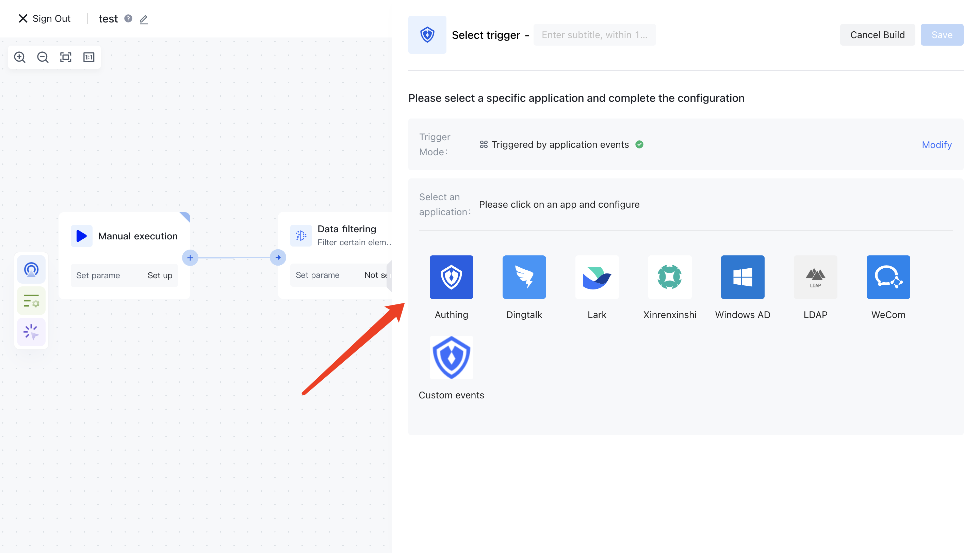Select the Custom events icon
Screen dimensions: 980x553
tap(451, 358)
